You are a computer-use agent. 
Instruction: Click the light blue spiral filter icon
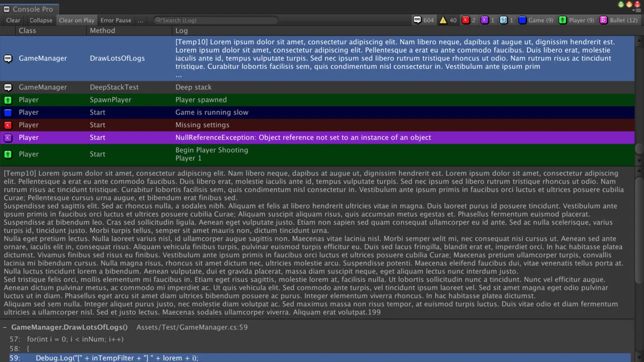[x=506, y=20]
